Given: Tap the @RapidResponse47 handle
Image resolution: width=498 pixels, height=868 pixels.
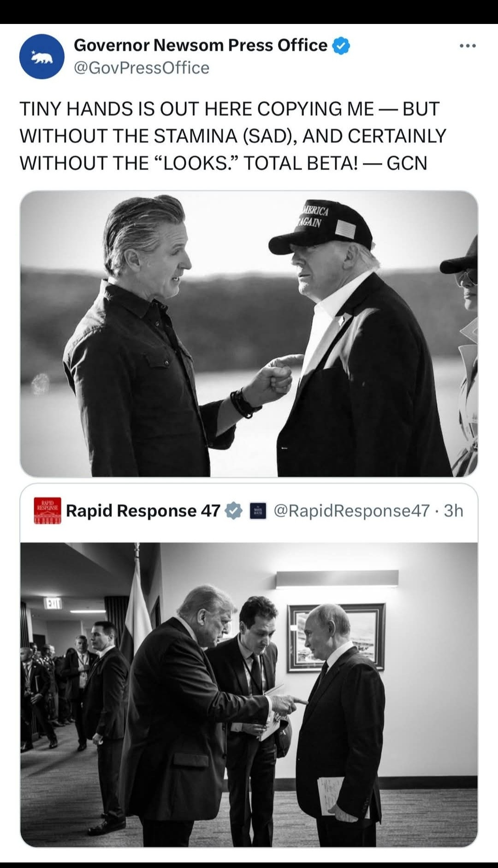Looking at the screenshot, I should (x=352, y=510).
